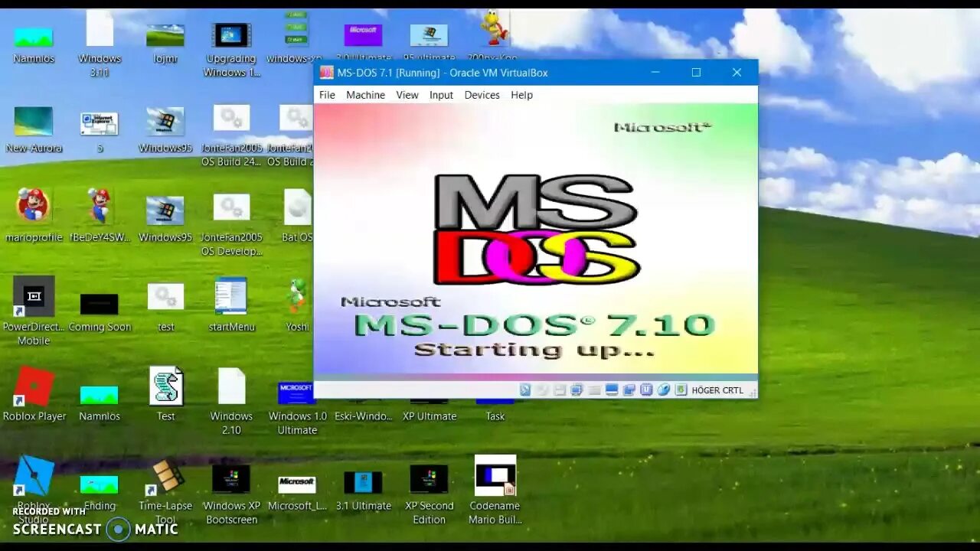The height and width of the screenshot is (551, 980).
Task: Click the CPU processor status icon
Action: [x=646, y=390]
